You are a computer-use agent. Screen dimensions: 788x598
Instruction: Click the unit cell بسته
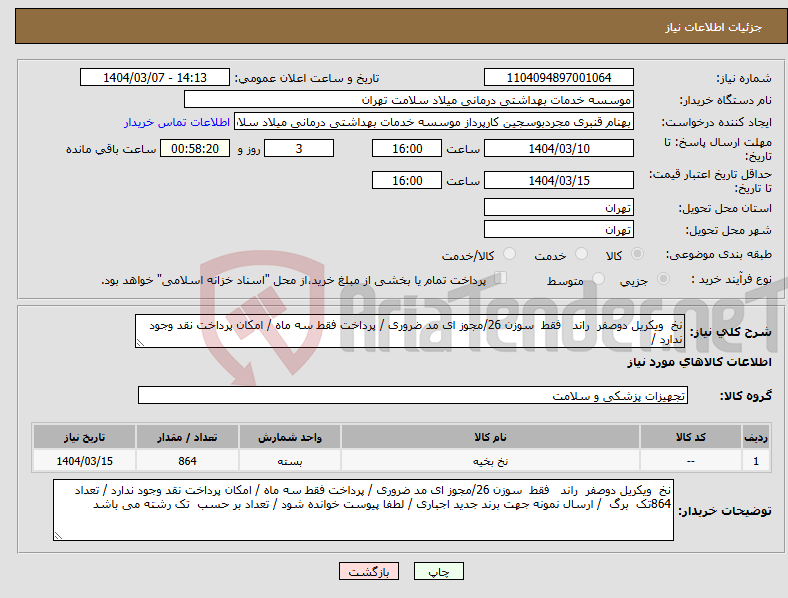[290, 460]
